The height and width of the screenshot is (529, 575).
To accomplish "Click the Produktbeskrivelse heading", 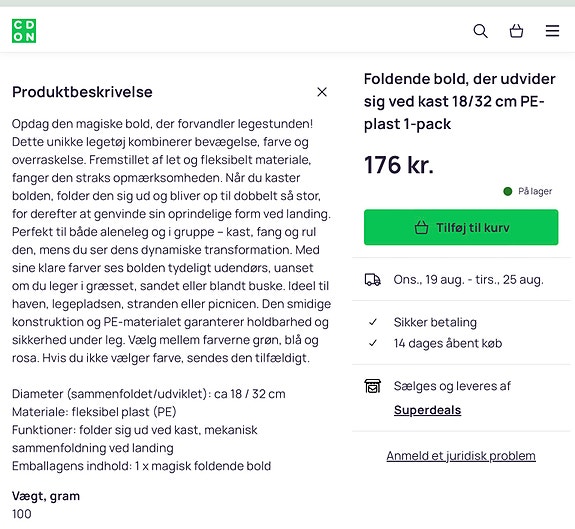I will [x=82, y=92].
